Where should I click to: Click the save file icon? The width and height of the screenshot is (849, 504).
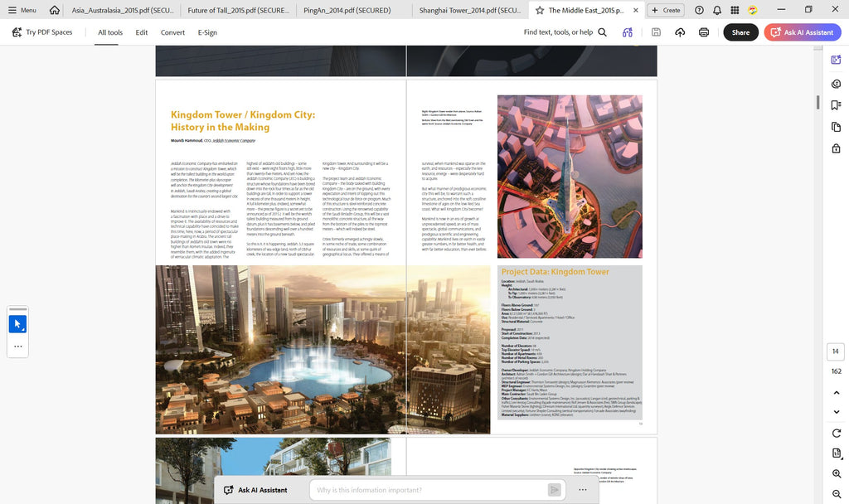(656, 32)
